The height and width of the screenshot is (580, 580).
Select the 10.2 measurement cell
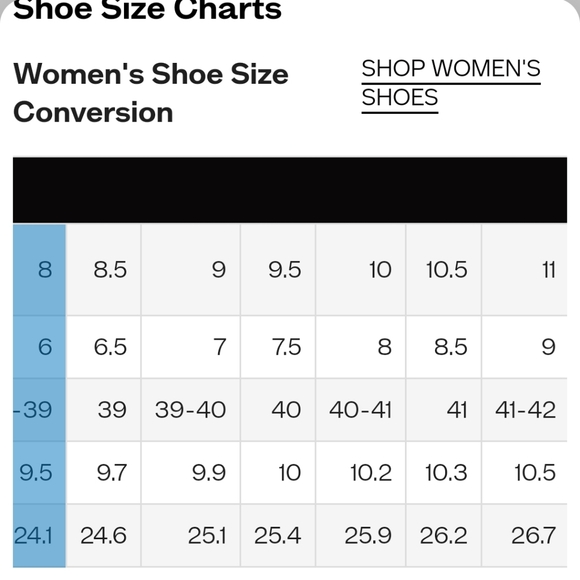coord(361,473)
